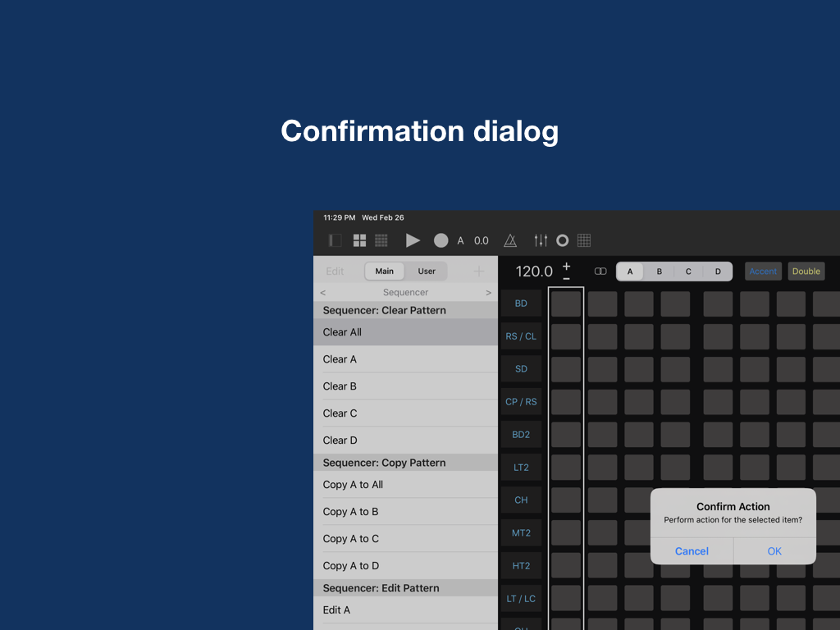Click the pattern chain link icon
Screen dimensions: 840x630
pyautogui.click(x=600, y=272)
